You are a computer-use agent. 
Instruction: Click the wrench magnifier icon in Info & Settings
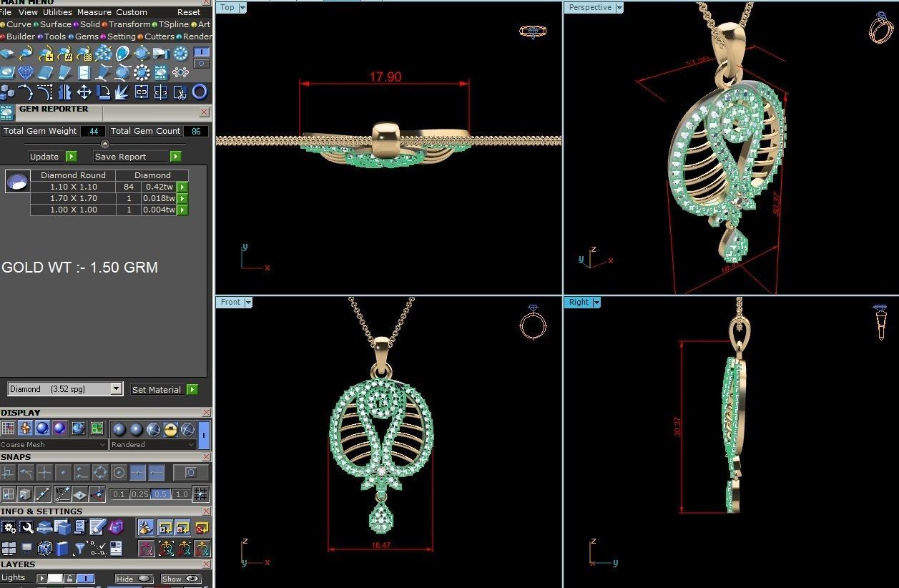[x=26, y=527]
